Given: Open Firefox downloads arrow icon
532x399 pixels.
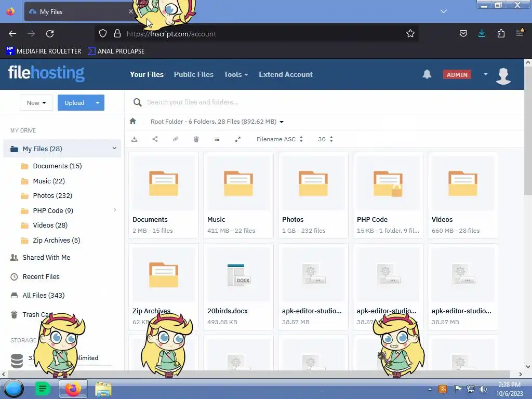Looking at the screenshot, I should pyautogui.click(x=482, y=33).
